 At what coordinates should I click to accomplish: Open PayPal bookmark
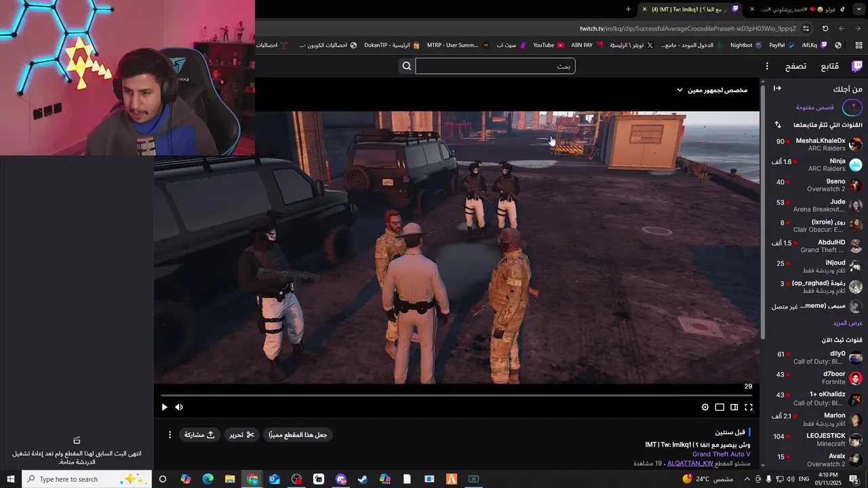782,45
